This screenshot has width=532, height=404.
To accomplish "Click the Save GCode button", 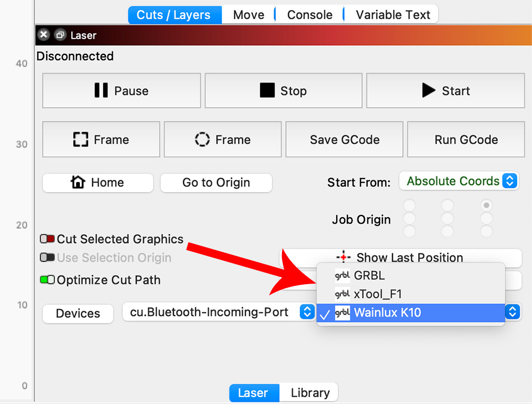I will point(345,139).
